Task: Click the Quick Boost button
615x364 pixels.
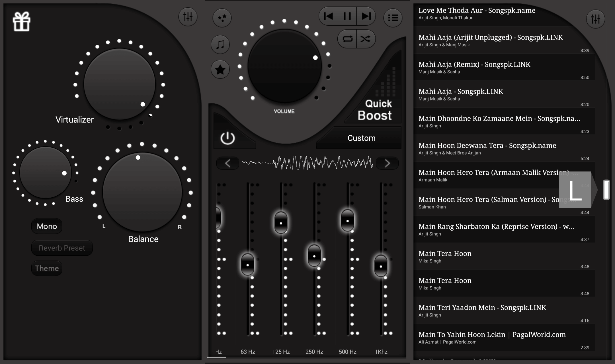Action: pyautogui.click(x=375, y=110)
